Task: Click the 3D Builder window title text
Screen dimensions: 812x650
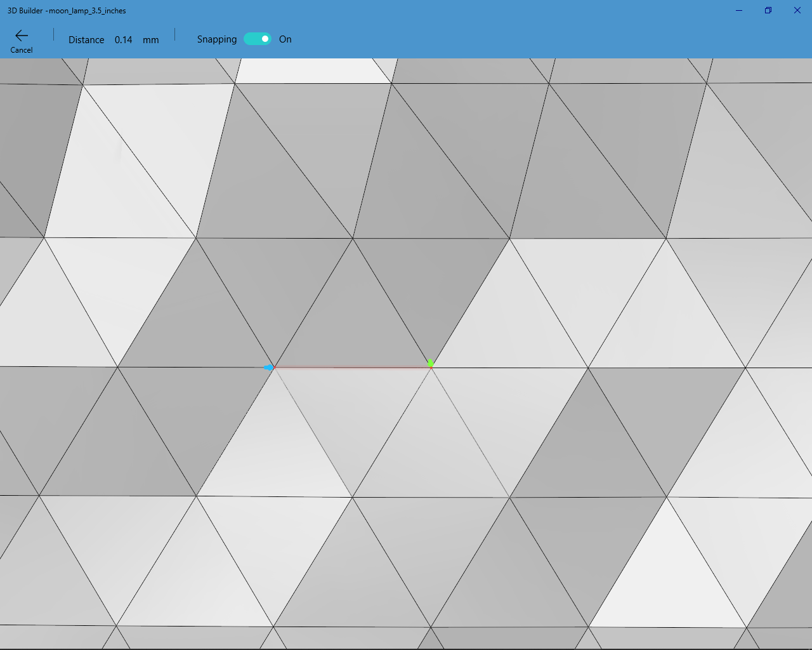Action: pyautogui.click(x=67, y=11)
